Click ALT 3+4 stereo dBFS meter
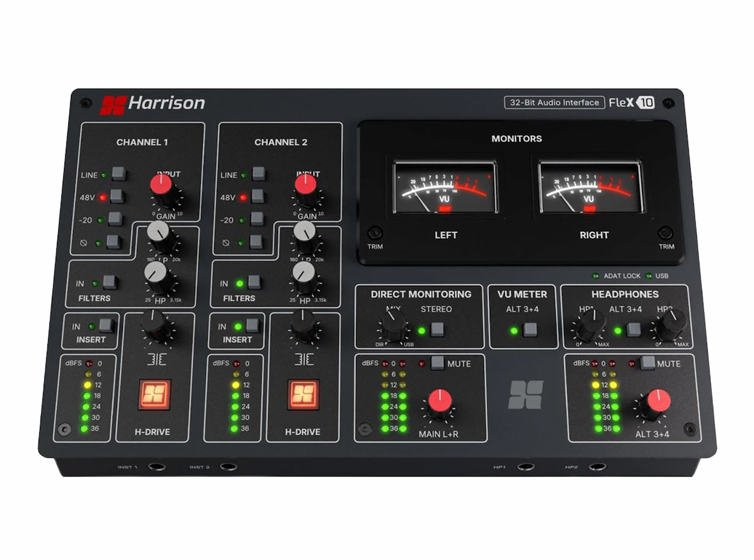Screen dimensions: 754x560 605,397
